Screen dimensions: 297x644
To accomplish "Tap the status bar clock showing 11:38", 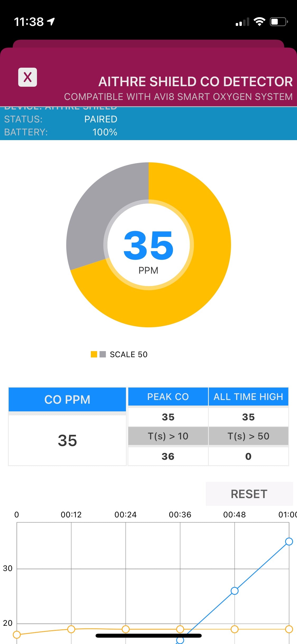I will (x=29, y=22).
